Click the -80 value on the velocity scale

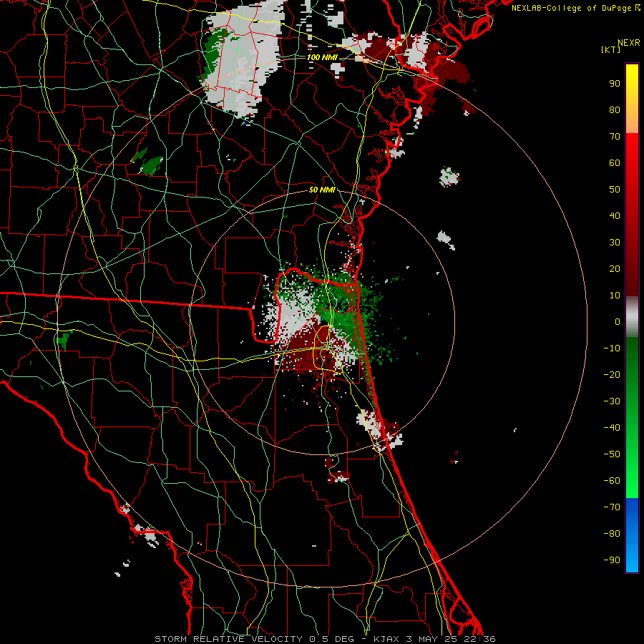coord(612,534)
